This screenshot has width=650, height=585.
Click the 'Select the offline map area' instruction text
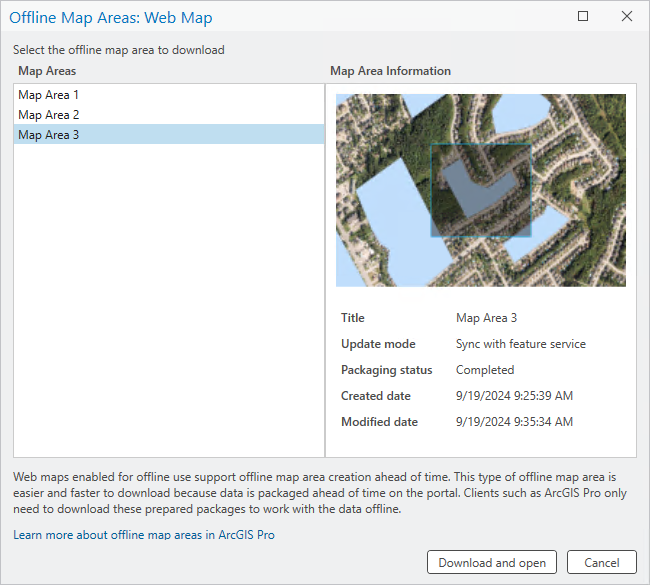(x=118, y=50)
